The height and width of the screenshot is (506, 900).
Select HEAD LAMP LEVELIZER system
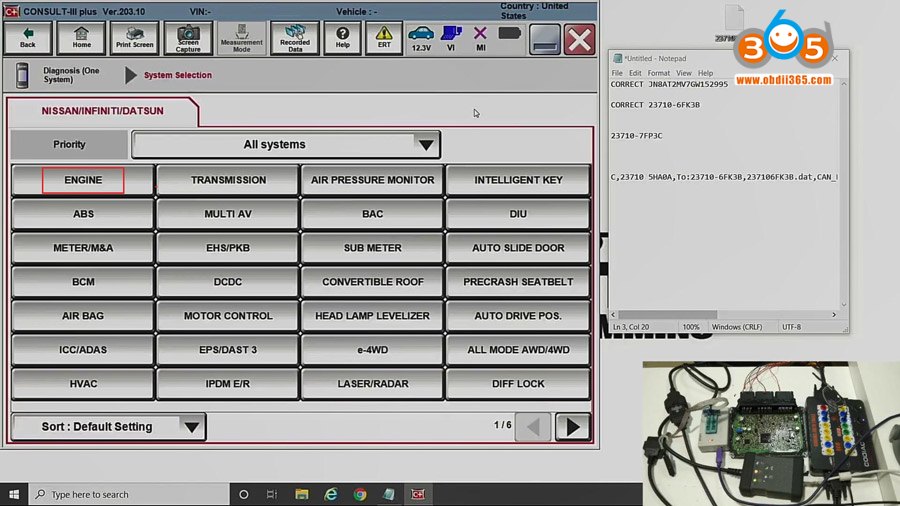[373, 316]
